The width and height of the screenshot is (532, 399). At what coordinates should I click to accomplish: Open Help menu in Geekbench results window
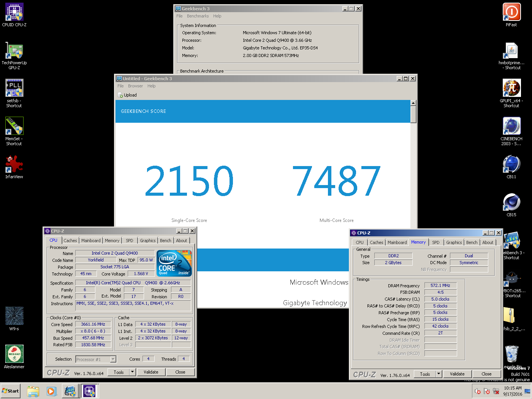coord(152,86)
